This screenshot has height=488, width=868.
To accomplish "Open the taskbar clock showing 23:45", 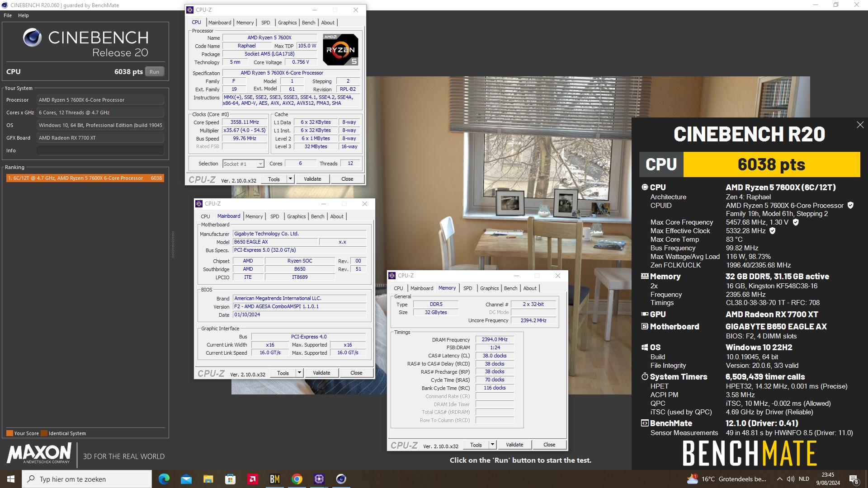I will coord(828,479).
